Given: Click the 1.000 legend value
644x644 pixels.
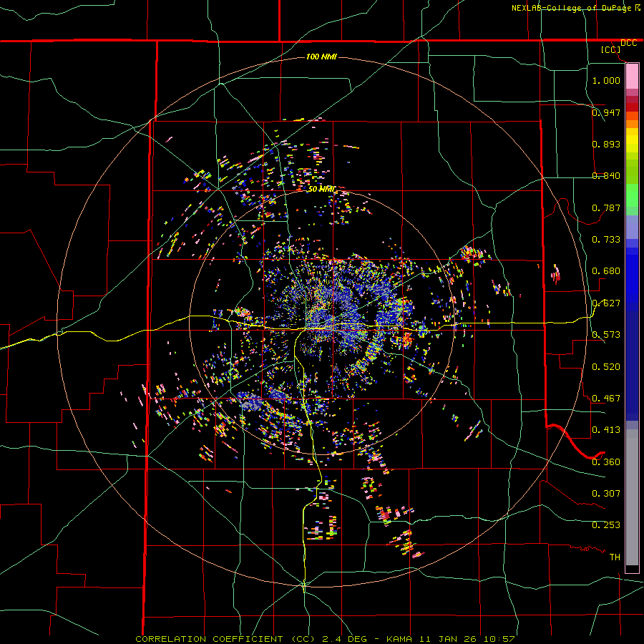Looking at the screenshot, I should pos(606,80).
